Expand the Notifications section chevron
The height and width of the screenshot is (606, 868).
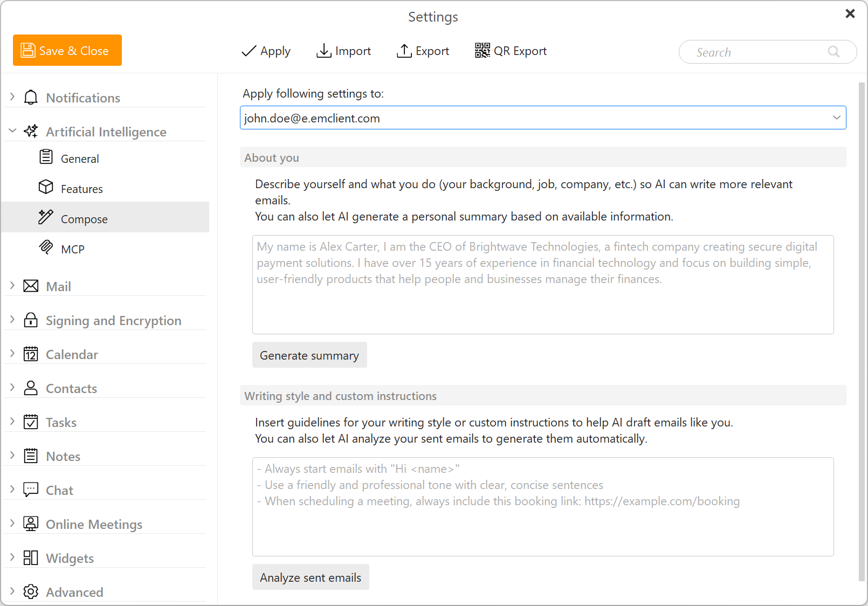pos(12,97)
